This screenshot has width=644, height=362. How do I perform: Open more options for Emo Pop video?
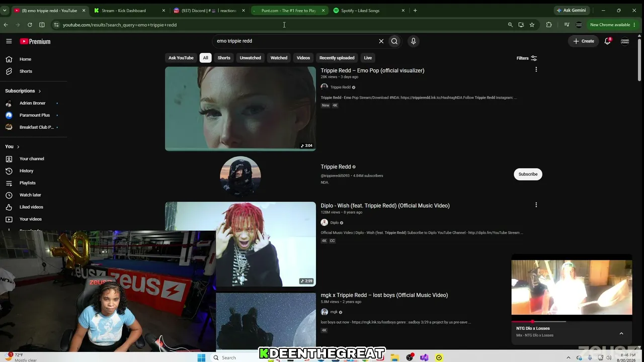(536, 70)
